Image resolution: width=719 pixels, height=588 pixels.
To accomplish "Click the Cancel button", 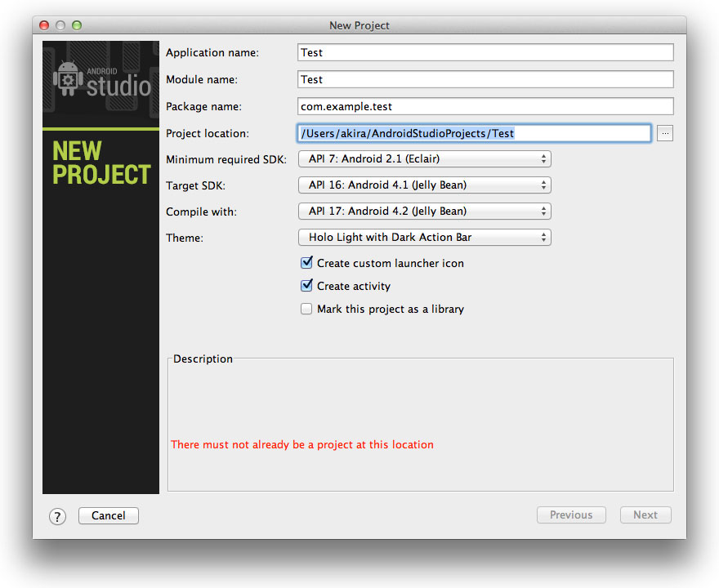I will point(108,515).
